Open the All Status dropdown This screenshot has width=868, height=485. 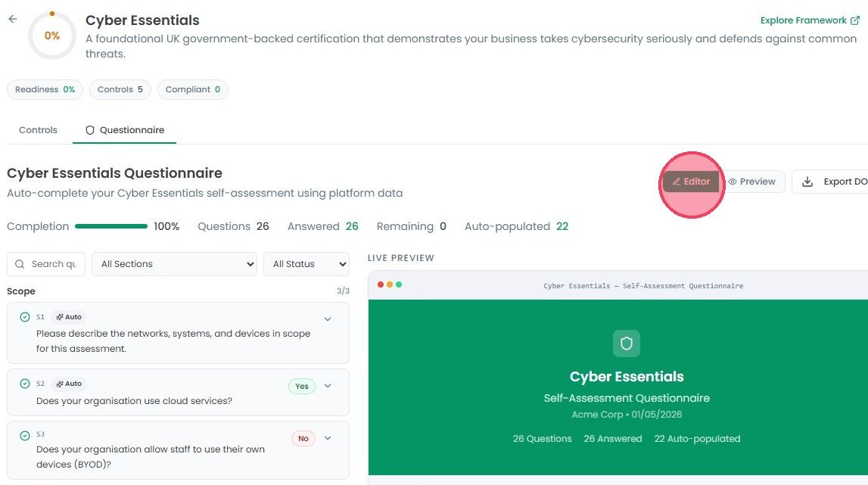306,264
